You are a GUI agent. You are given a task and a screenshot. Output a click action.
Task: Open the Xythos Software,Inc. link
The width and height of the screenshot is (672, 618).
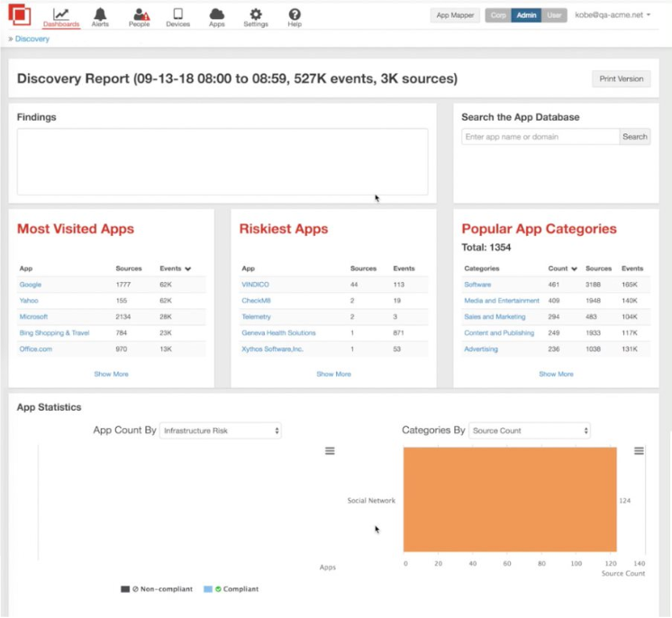tap(273, 350)
